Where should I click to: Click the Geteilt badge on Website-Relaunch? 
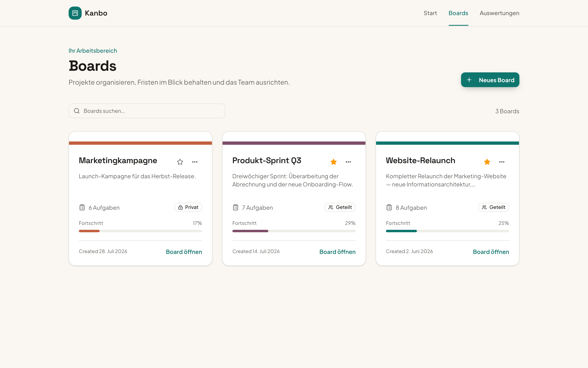point(494,207)
